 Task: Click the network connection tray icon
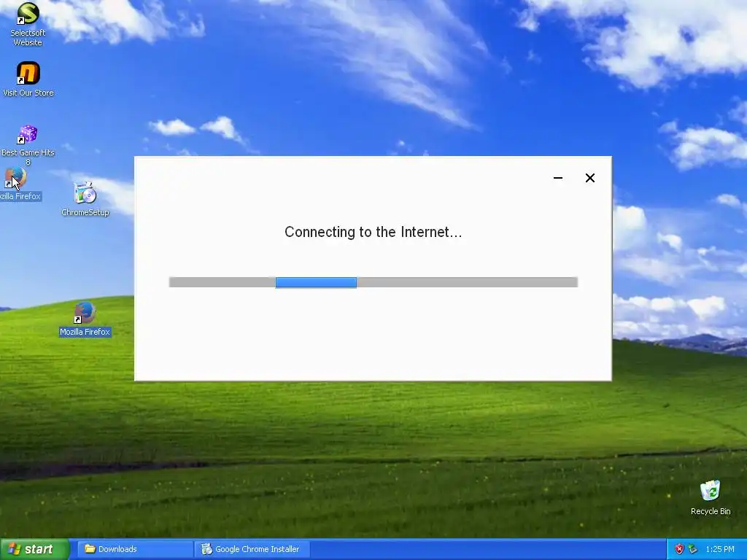coord(693,549)
